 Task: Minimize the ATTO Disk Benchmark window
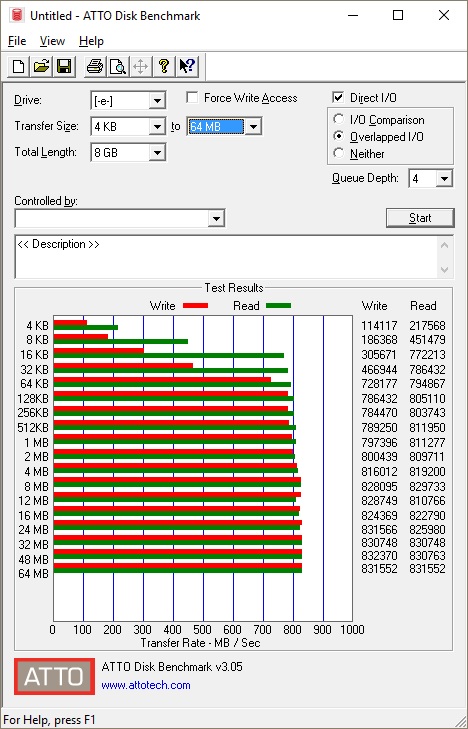[354, 15]
